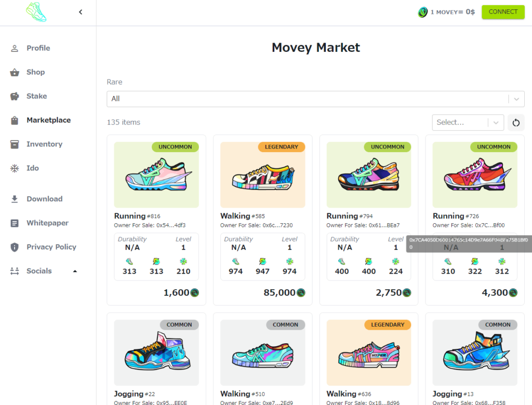The image size is (532, 405).
Task: Expand the Socials menu arrow
Action: click(75, 272)
